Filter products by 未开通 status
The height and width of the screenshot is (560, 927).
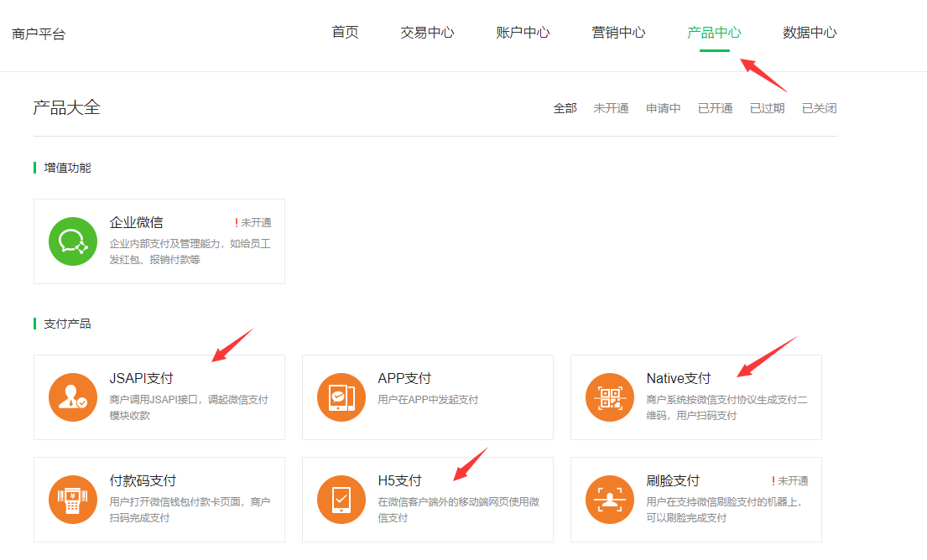point(611,108)
